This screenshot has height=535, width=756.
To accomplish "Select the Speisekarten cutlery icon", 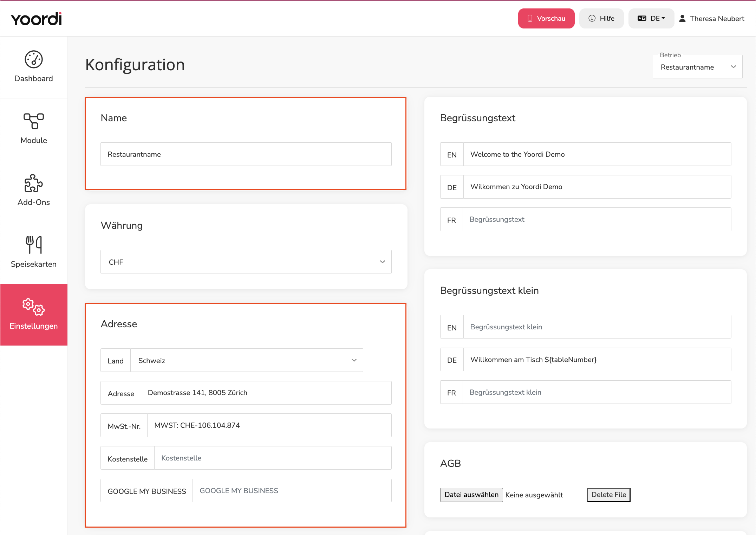I will point(34,245).
